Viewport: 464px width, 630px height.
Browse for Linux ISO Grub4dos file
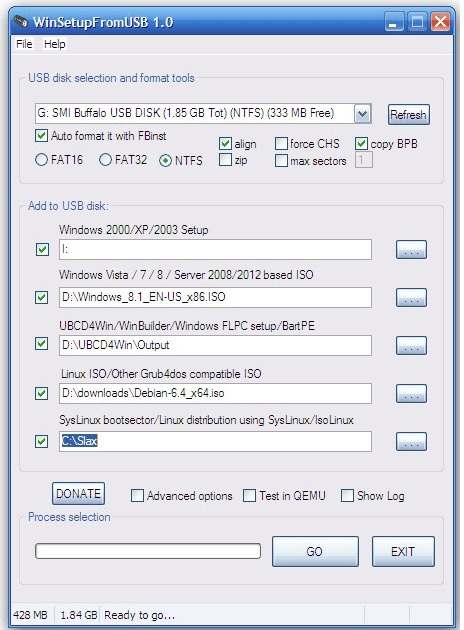point(411,393)
